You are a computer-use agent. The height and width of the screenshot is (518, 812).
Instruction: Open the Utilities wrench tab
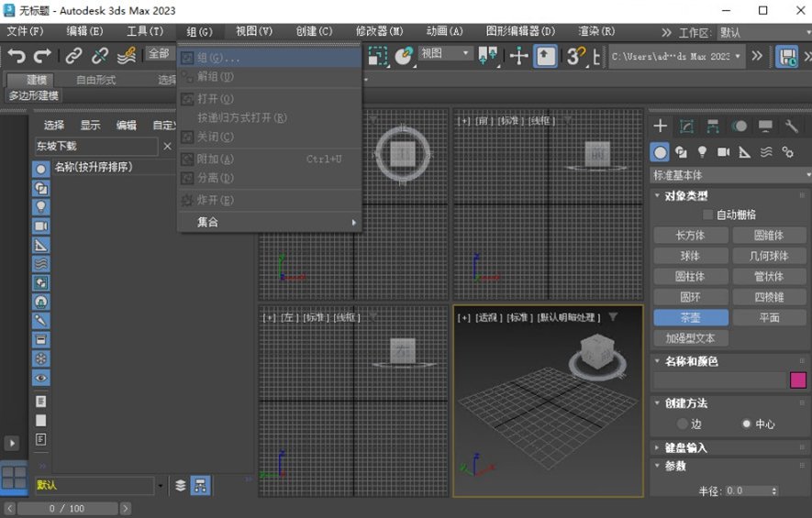(x=791, y=126)
